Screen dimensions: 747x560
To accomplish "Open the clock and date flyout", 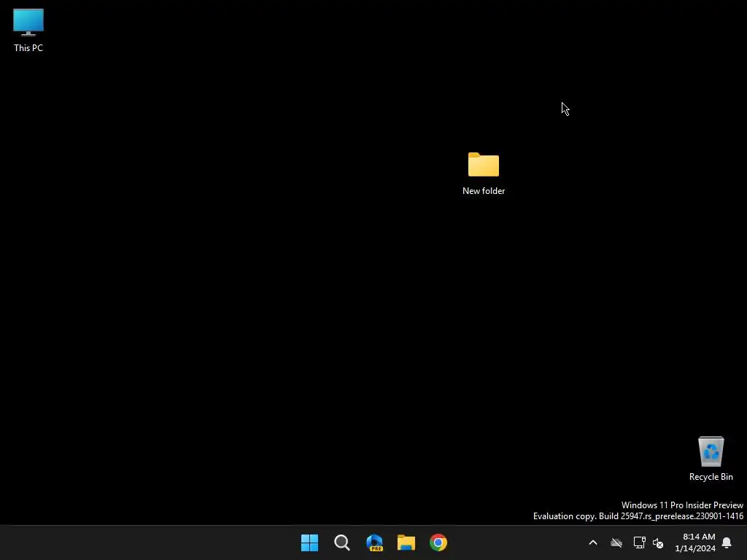I will coord(695,542).
